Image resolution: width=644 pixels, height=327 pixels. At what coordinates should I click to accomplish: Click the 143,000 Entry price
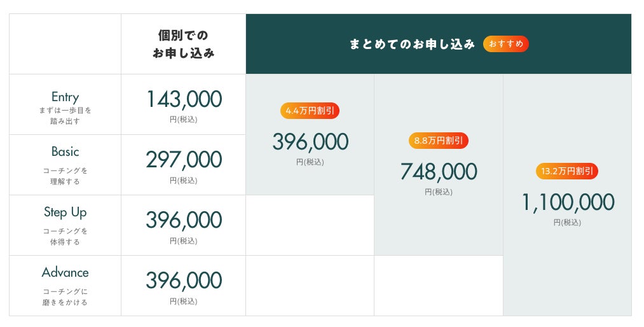184,99
